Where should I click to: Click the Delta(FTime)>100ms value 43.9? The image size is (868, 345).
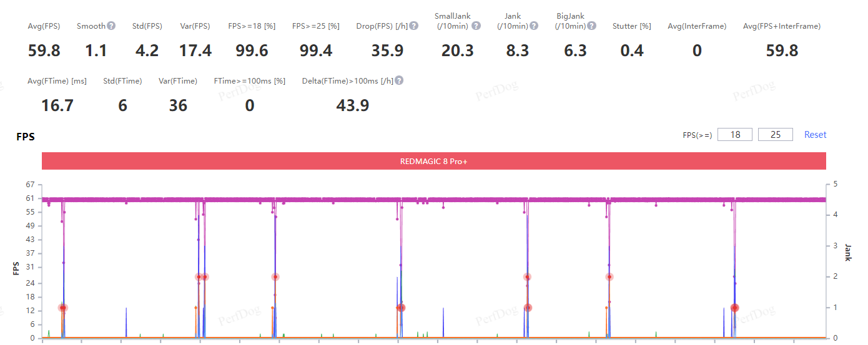(353, 105)
